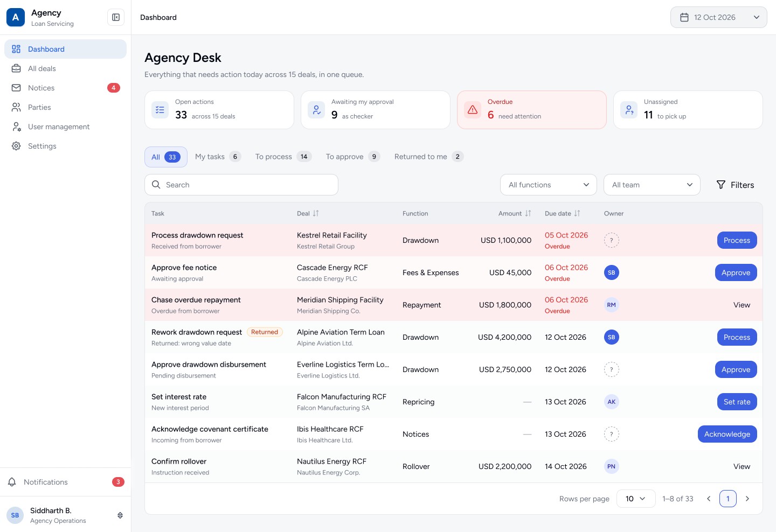Expand the All functions dropdown
The height and width of the screenshot is (532, 776).
pos(549,185)
